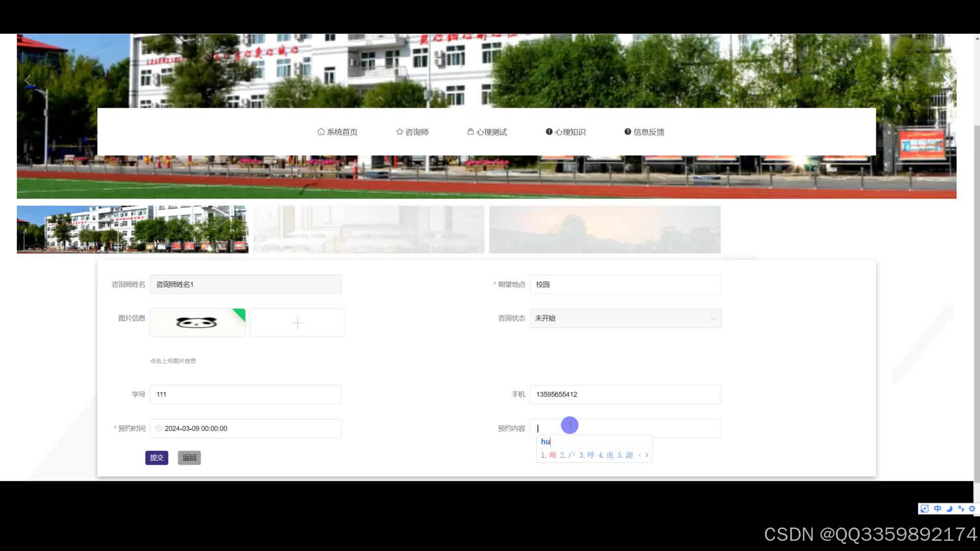Image resolution: width=980 pixels, height=551 pixels.
Task: Toggle IME half-moon width icon
Action: point(949,509)
